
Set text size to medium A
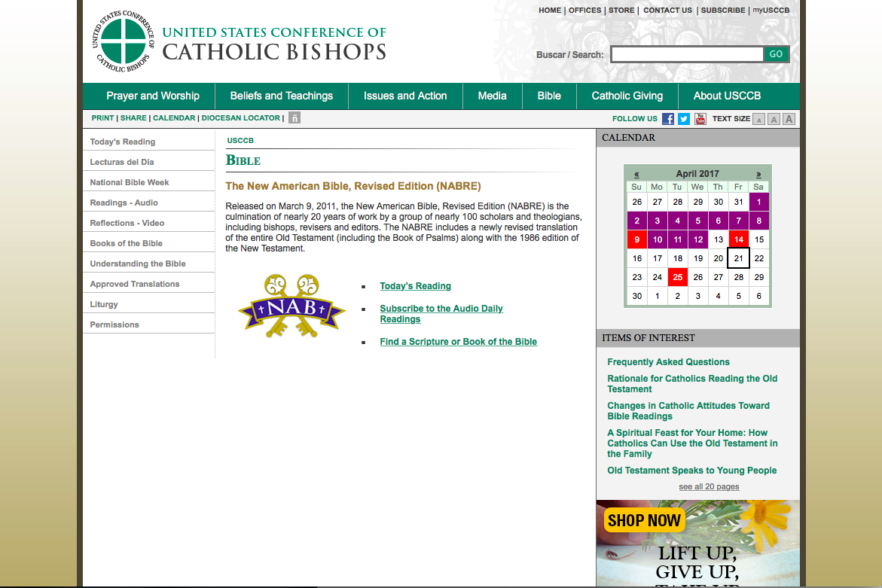774,119
